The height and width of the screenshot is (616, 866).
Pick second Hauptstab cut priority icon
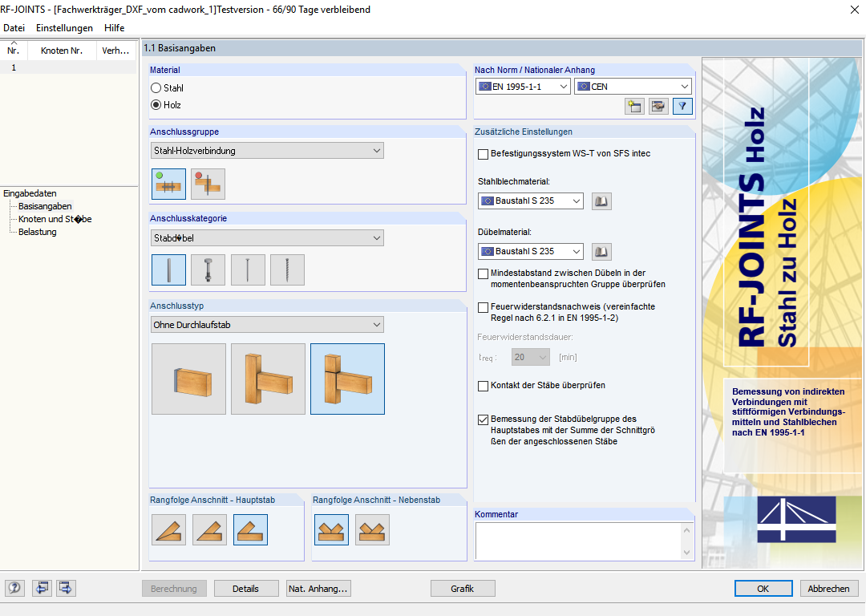pos(209,530)
